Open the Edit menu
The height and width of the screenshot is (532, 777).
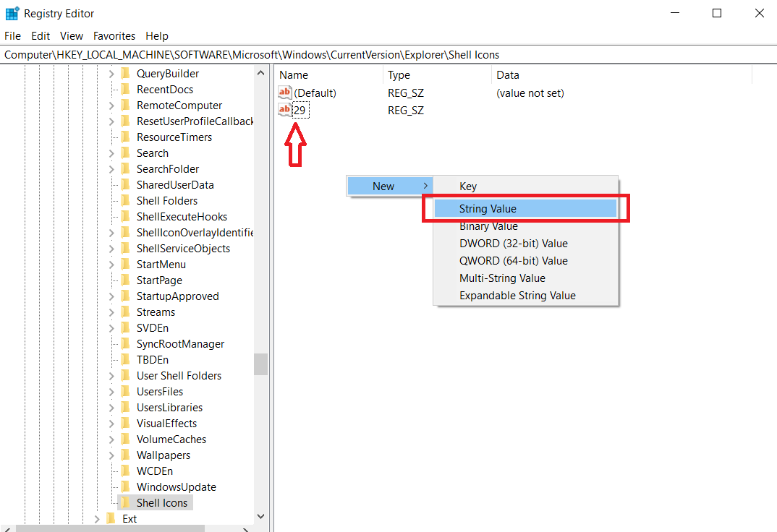pyautogui.click(x=41, y=36)
